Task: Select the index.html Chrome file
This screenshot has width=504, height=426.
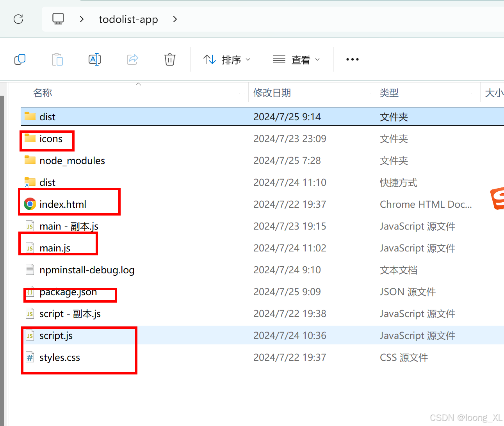Action: (x=62, y=204)
